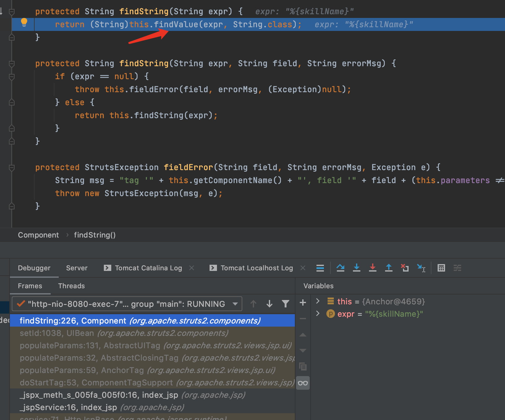Select previous frame with up arrow
This screenshot has height=420, width=505.
253,304
